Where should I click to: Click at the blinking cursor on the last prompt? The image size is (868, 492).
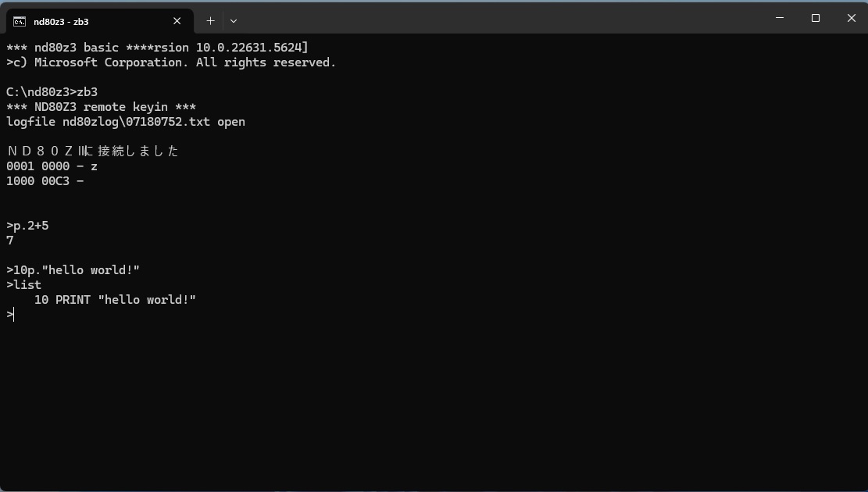13,315
